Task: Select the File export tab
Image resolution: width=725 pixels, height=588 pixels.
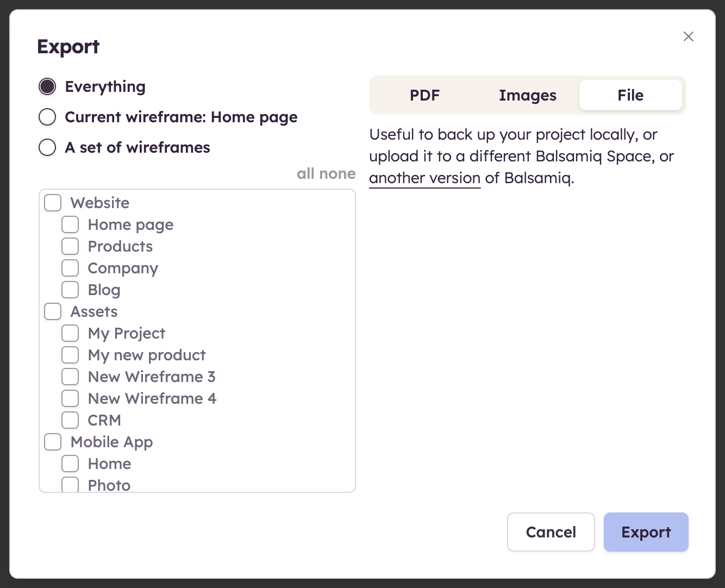Action: pos(630,95)
